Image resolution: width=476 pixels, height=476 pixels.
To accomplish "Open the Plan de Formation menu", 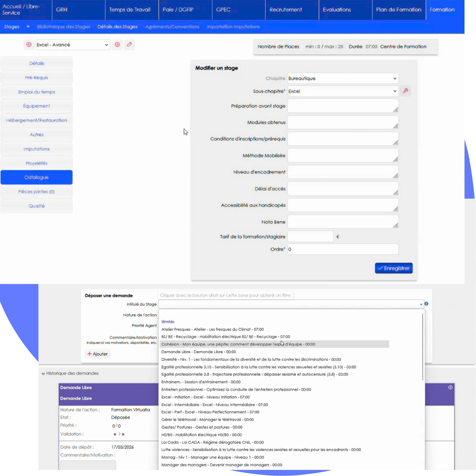I will coord(399,10).
